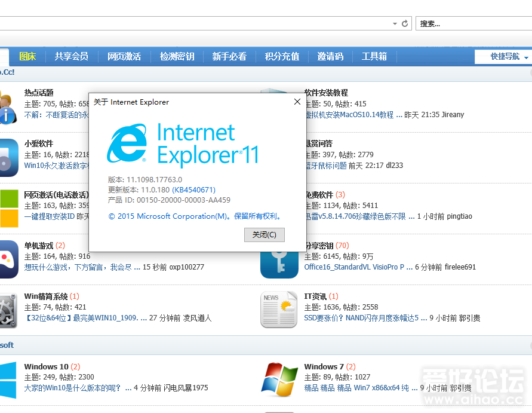Click the IT资讯 news icon
532x413 pixels.
pos(278,310)
